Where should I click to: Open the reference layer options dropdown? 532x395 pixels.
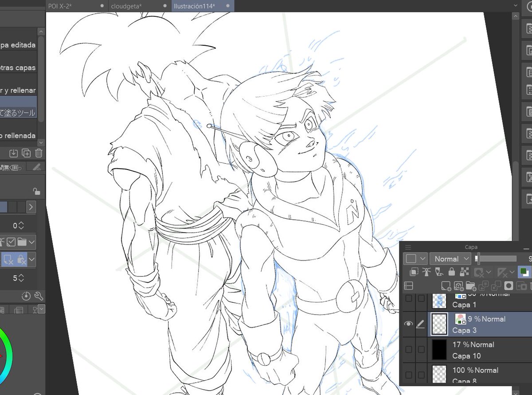(31, 242)
